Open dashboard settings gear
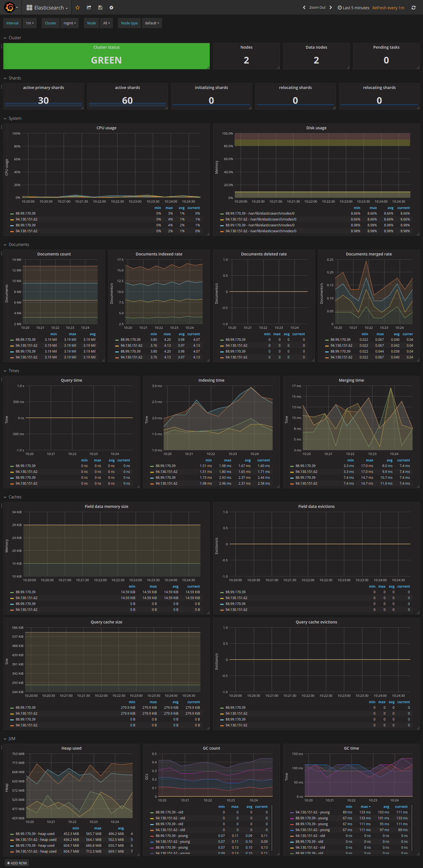 (111, 7)
